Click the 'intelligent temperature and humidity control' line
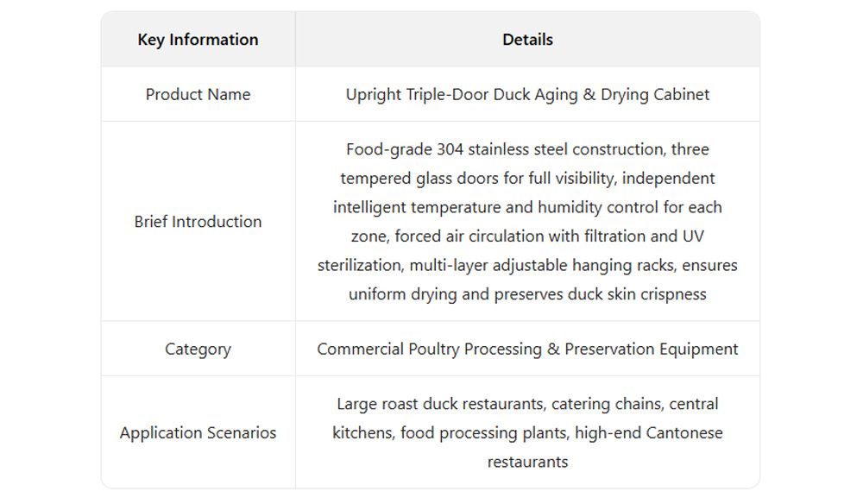This screenshot has width=863, height=504. tap(501, 207)
